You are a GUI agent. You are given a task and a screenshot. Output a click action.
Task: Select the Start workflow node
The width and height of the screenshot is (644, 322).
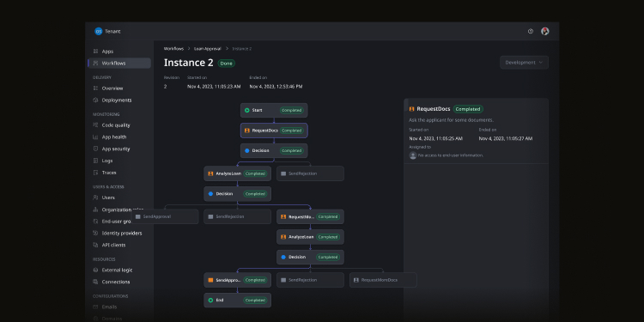pyautogui.click(x=274, y=111)
